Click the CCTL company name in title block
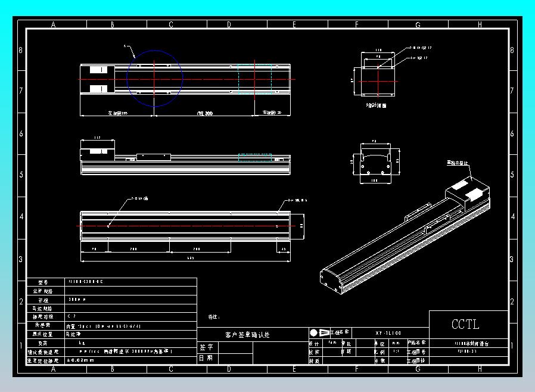The image size is (535, 392). (465, 324)
